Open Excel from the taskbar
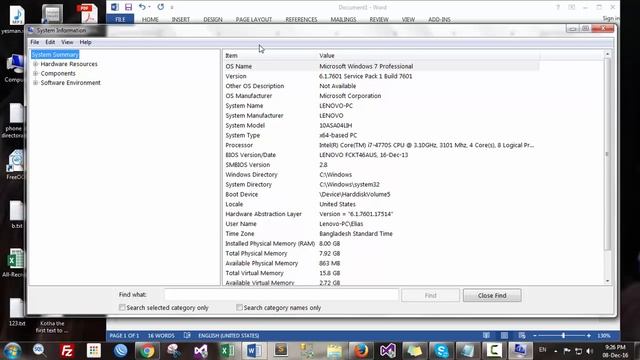Viewport: 640px width, 360px height. [227, 351]
